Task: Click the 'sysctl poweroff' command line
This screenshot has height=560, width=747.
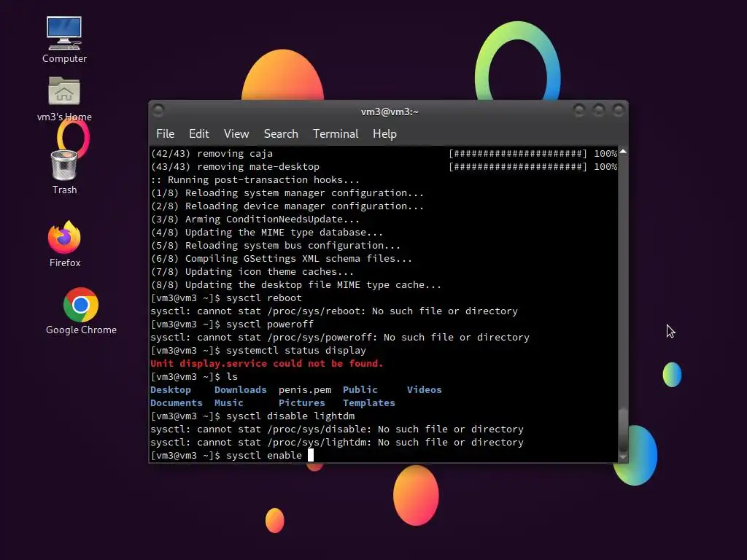Action: pyautogui.click(x=232, y=324)
